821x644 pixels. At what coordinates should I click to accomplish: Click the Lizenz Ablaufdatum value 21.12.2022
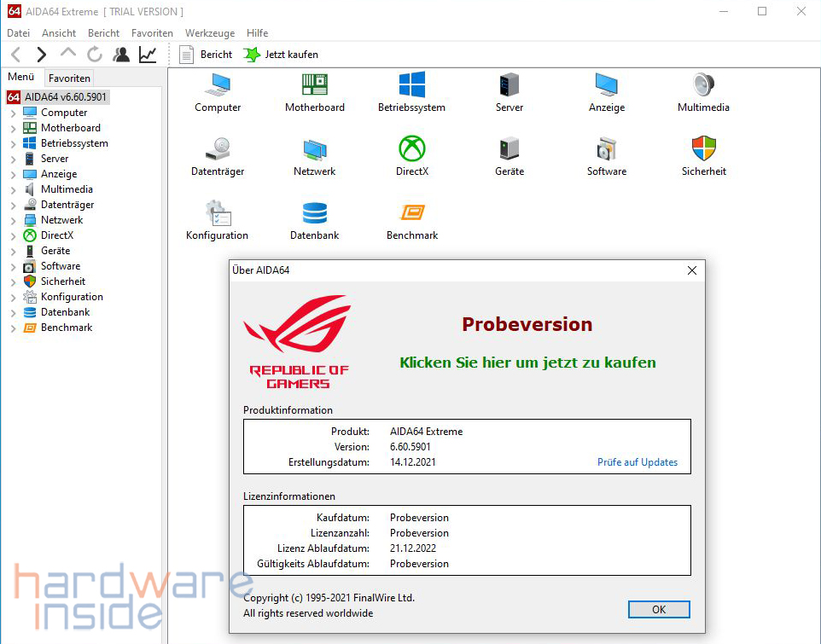coord(412,548)
